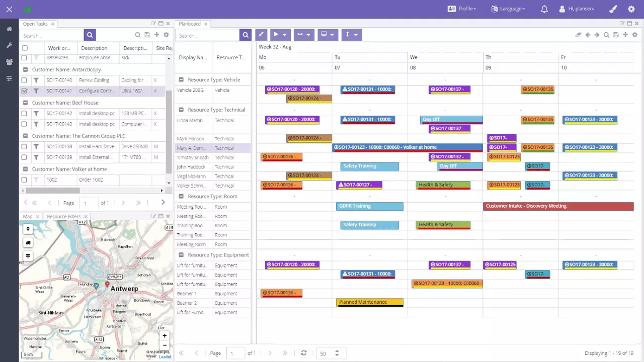This screenshot has height=362, width=644.
Task: Click the map pin marker tool icon
Action: point(28,229)
